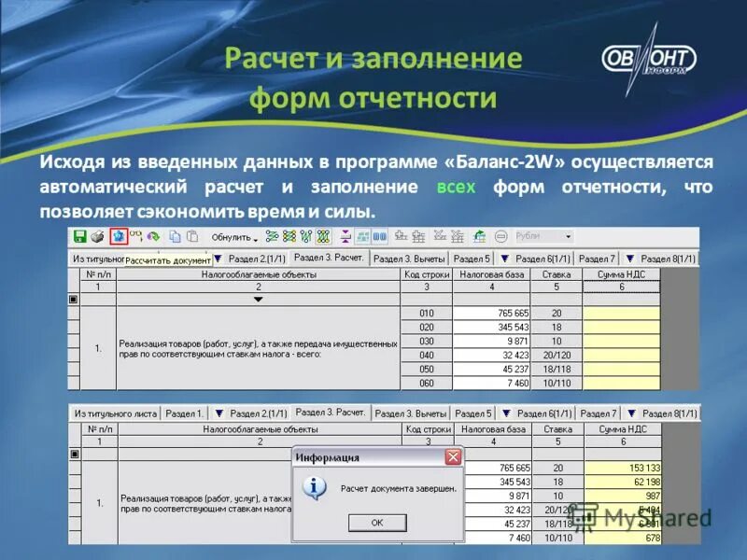Viewport: 747px width, 560px height.
Task: Open lower Раздел 7 tab
Action: 598,413
